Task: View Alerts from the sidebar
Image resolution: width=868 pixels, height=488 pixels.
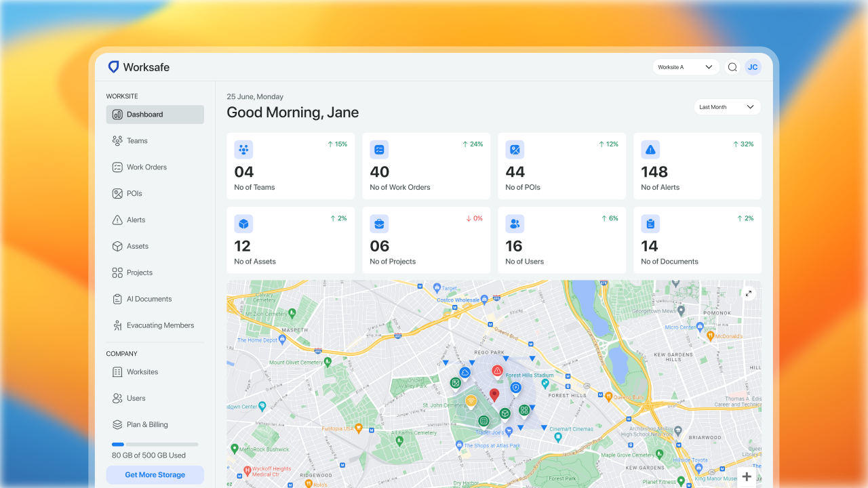Action: 135,220
